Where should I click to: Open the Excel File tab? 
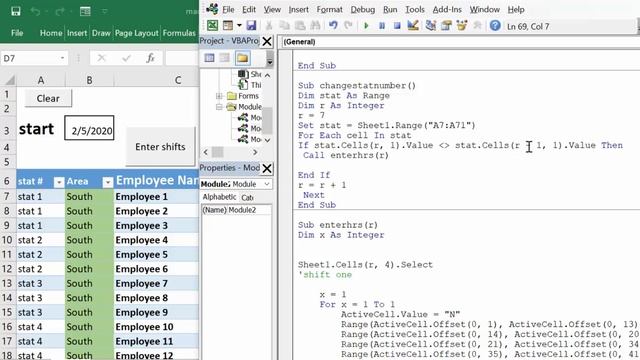[17, 33]
